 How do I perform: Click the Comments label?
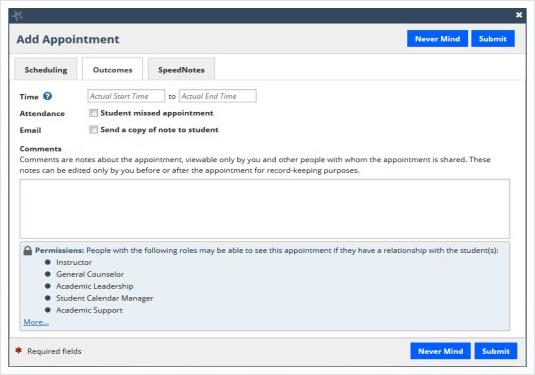click(41, 149)
